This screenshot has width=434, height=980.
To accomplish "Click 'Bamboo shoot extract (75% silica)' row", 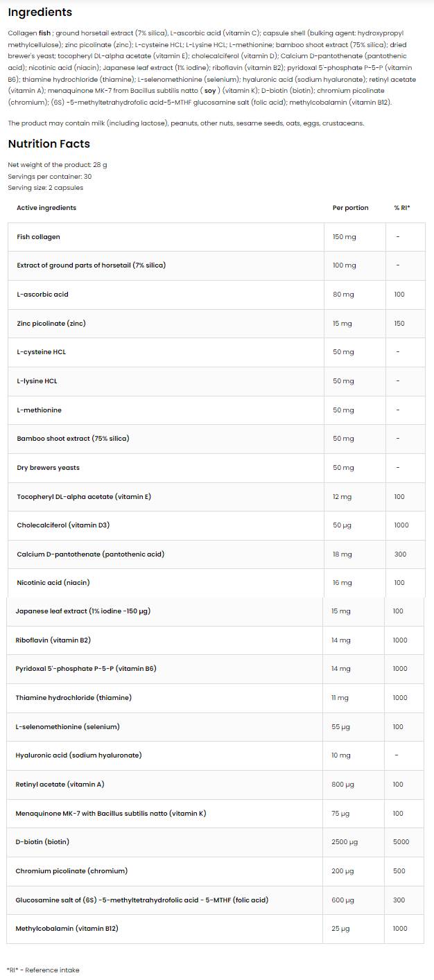I will (73, 439).
